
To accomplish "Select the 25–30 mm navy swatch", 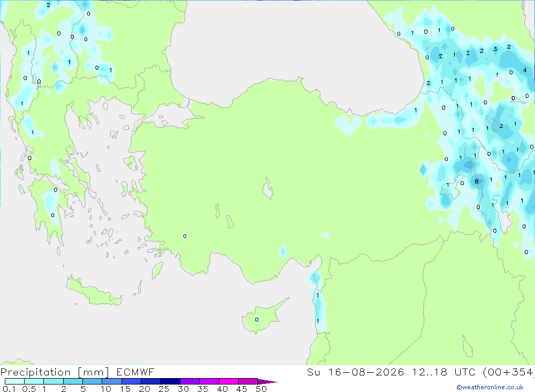I will click(170, 381).
